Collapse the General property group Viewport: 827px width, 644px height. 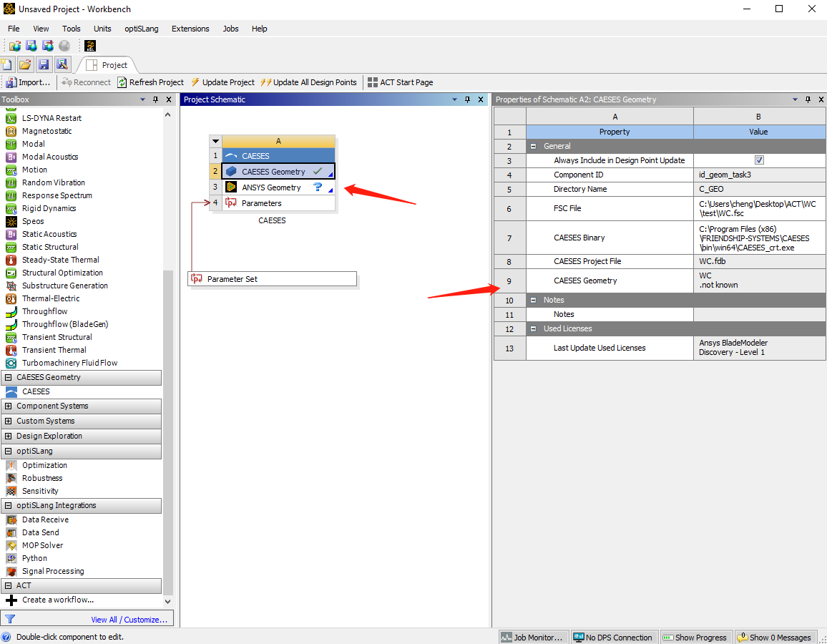(x=533, y=146)
